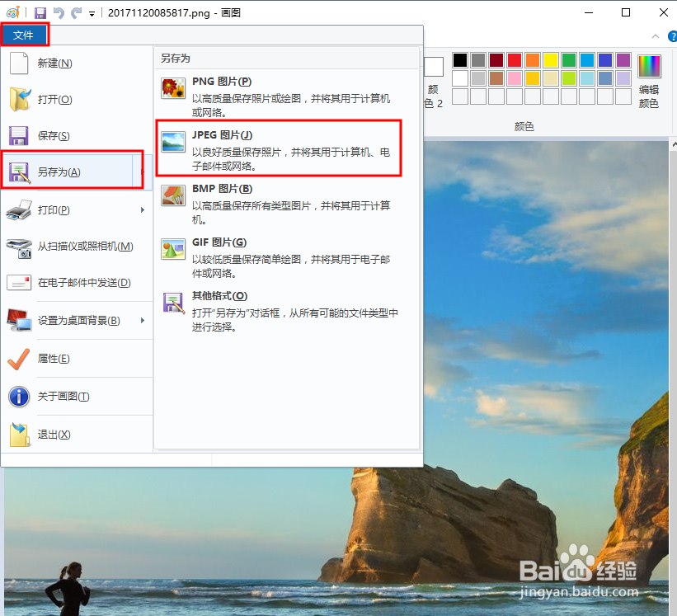Viewport: 677px width, 616px height.
Task: Click the email envelope icon
Action: tap(19, 283)
